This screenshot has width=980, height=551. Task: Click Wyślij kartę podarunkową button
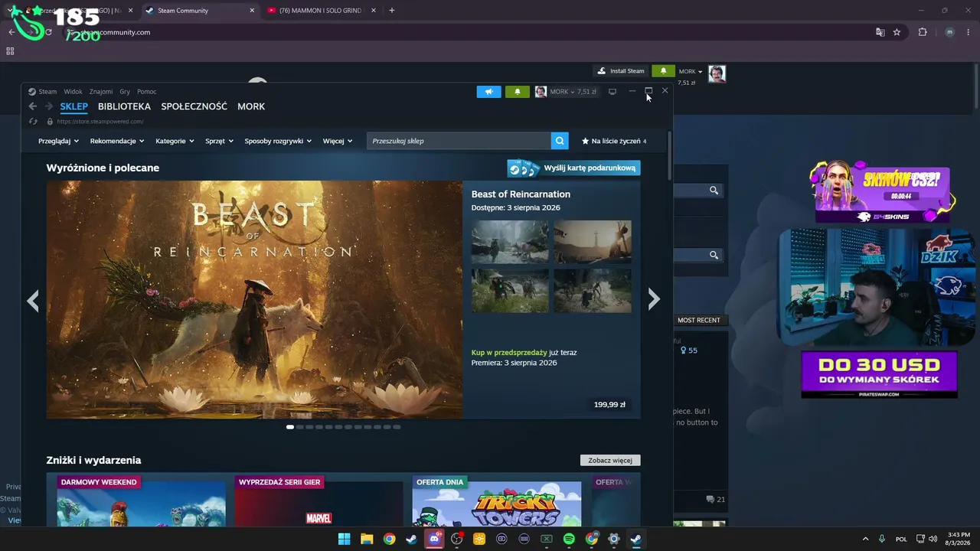[x=573, y=168]
